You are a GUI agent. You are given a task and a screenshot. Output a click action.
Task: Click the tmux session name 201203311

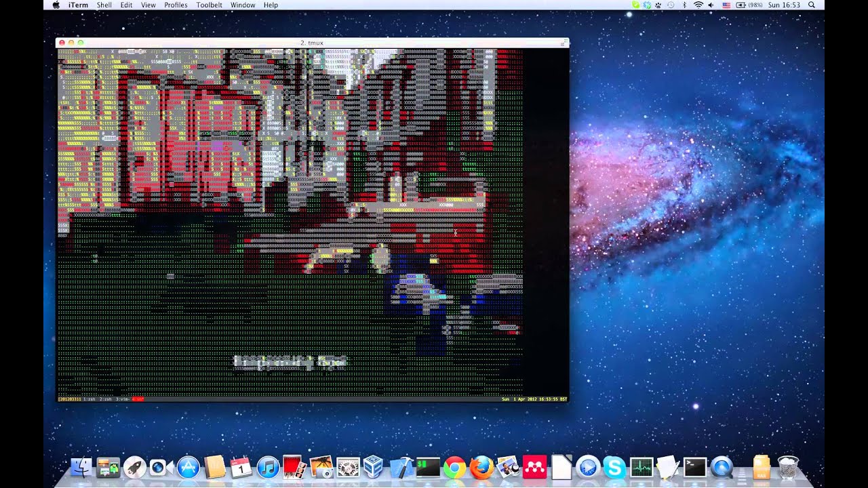coord(70,399)
